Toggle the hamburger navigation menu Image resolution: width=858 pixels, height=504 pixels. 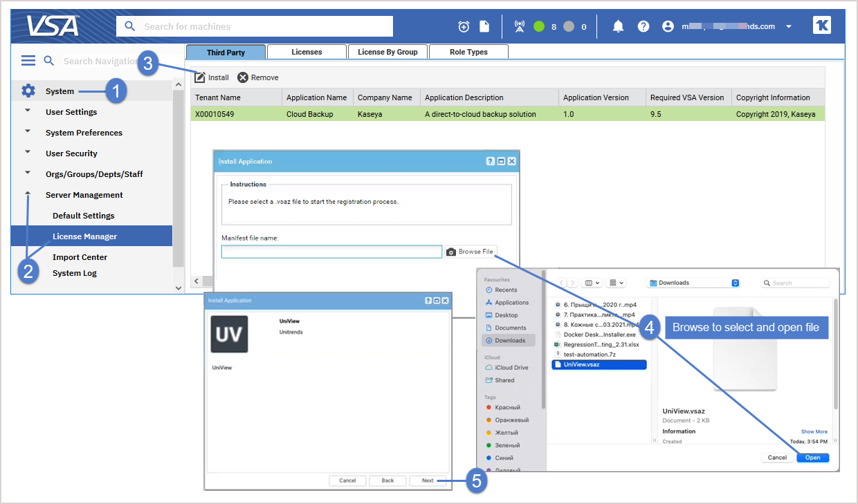click(x=28, y=61)
